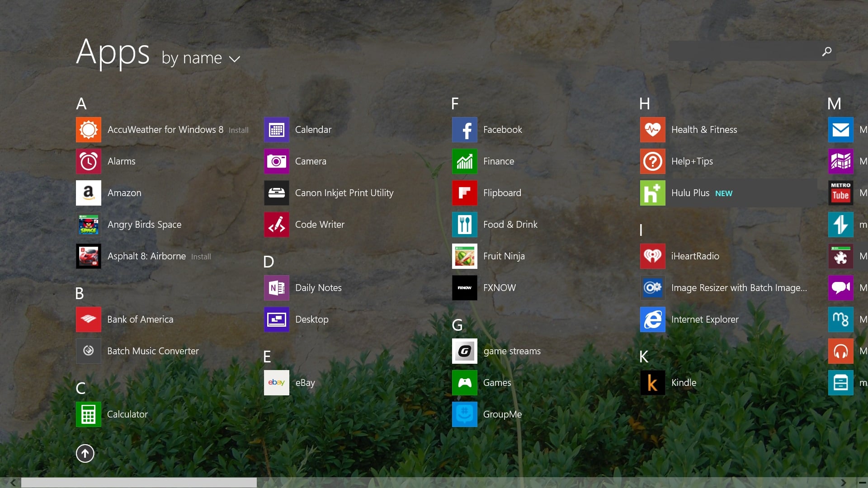Launch the Flipboard icon
This screenshot has height=488, width=868.
coord(465,193)
